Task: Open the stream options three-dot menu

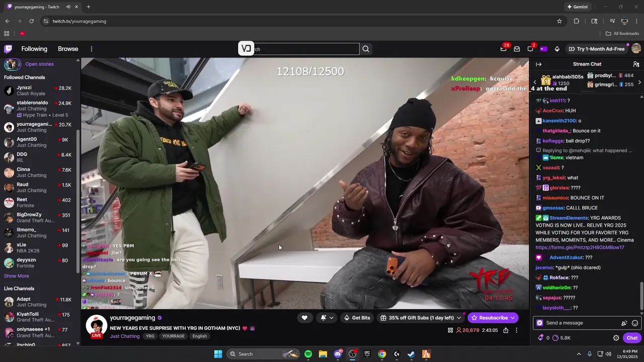Action: click(516, 330)
